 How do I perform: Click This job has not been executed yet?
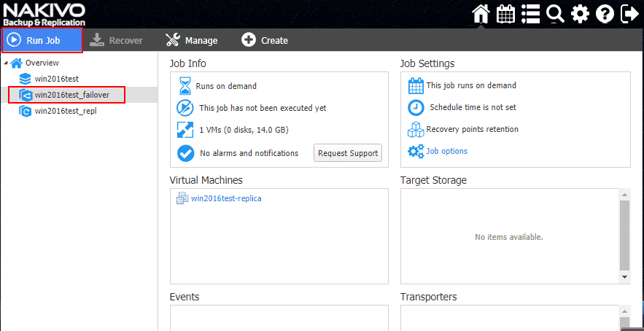[x=263, y=108]
